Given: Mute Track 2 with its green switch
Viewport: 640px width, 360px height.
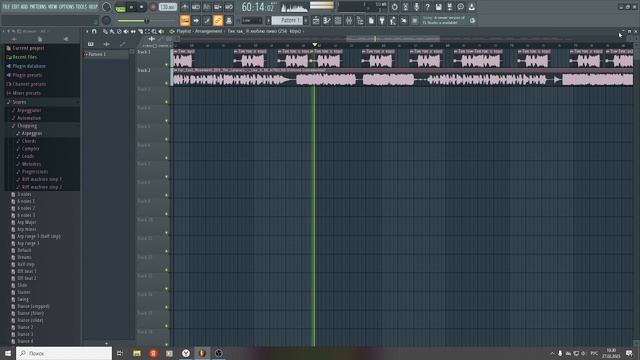Looking at the screenshot, I should [167, 83].
